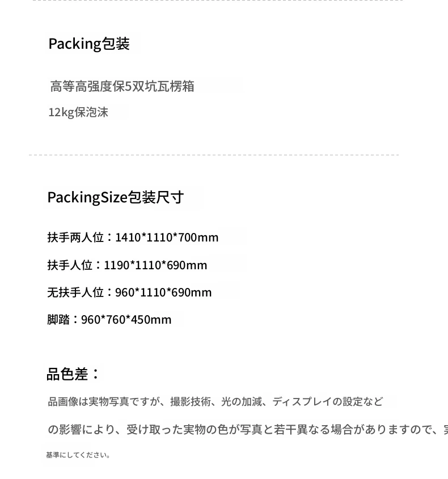Select the 高等高强度保5双坑瓦楞箱 text line

[122, 87]
